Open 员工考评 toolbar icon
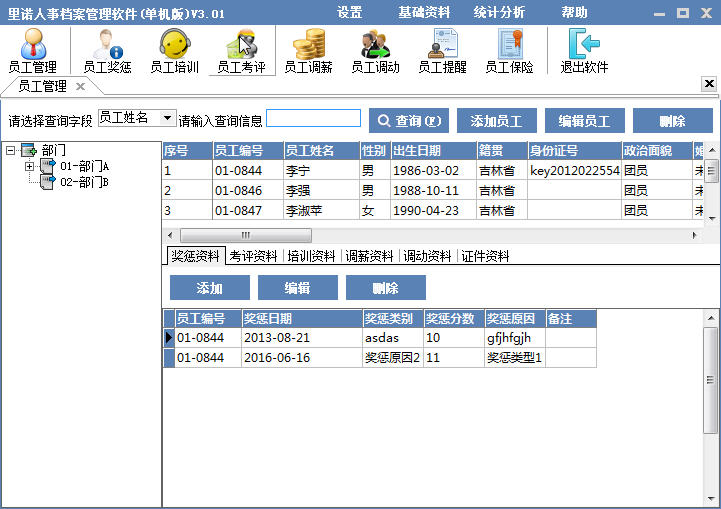This screenshot has height=509, width=721. point(242,51)
